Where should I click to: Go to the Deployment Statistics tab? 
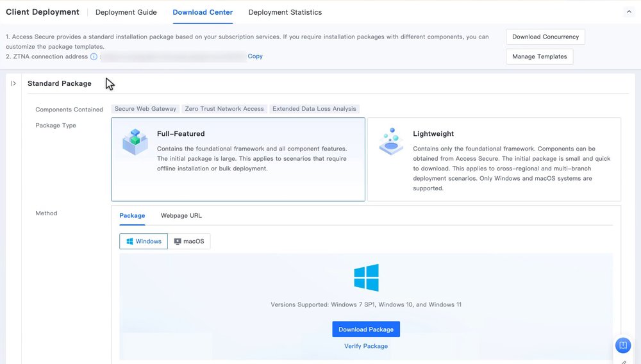(285, 12)
